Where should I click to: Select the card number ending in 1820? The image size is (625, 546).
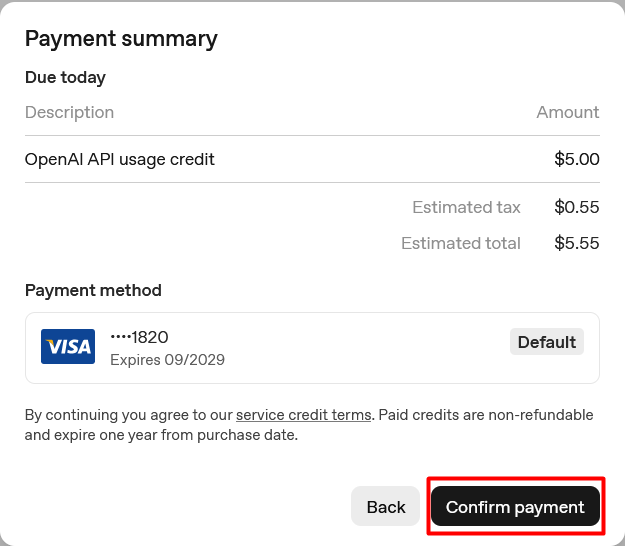[139, 337]
